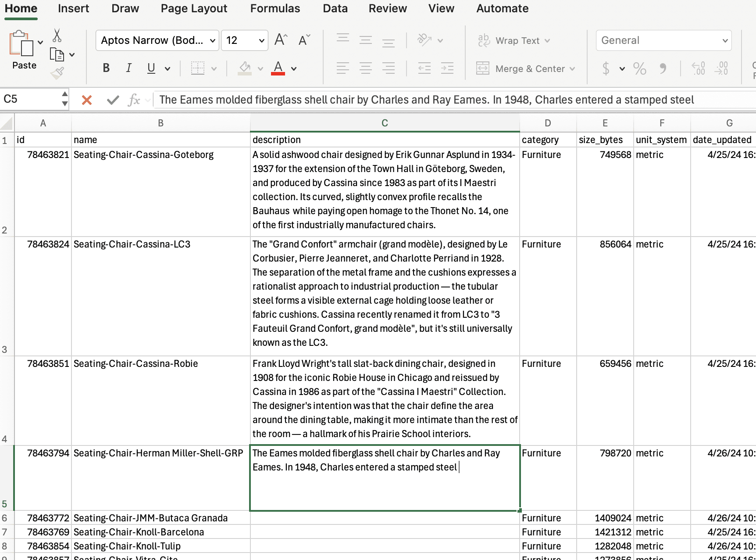Screen dimensions: 756x560
Task: Switch to Home tab
Action: (x=21, y=9)
